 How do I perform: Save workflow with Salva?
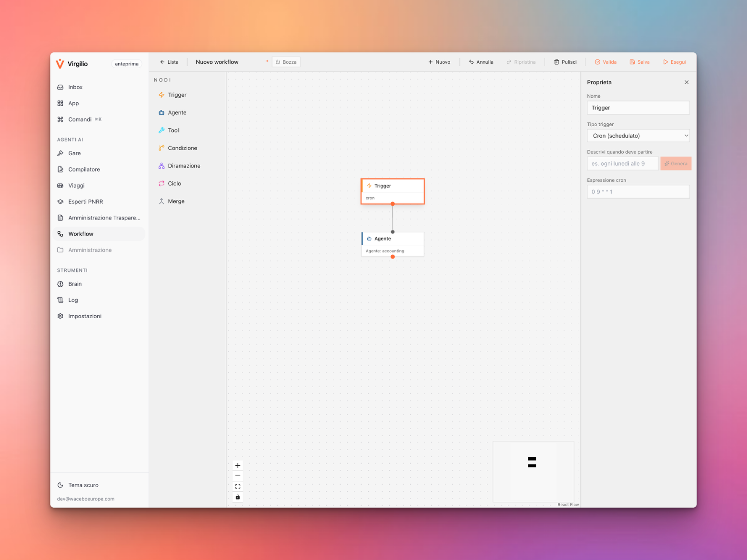(639, 62)
